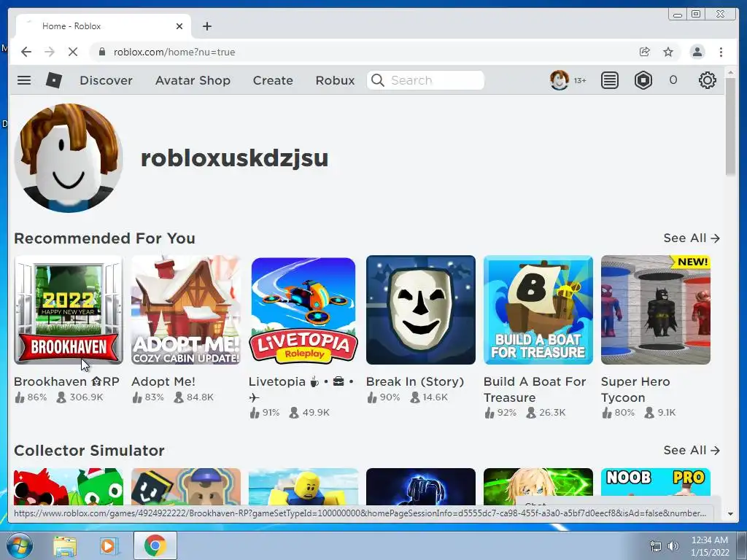747x560 pixels.
Task: Stop page loading with X button
Action: click(x=73, y=52)
